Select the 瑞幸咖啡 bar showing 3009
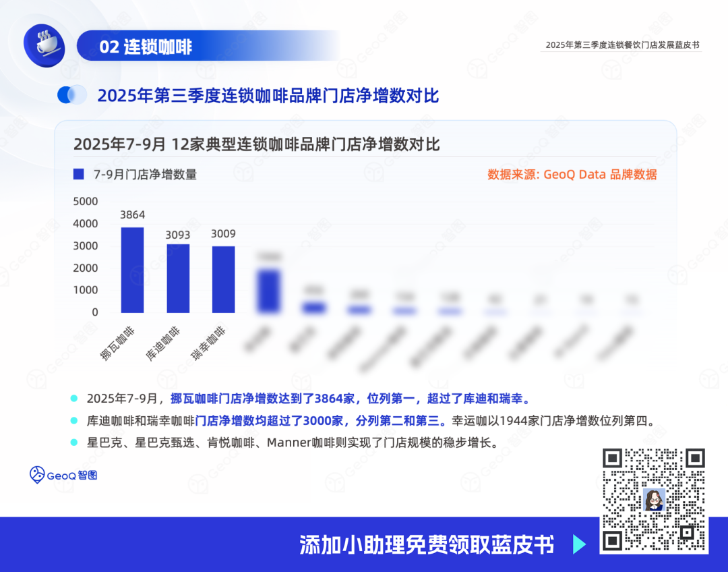 tap(223, 279)
